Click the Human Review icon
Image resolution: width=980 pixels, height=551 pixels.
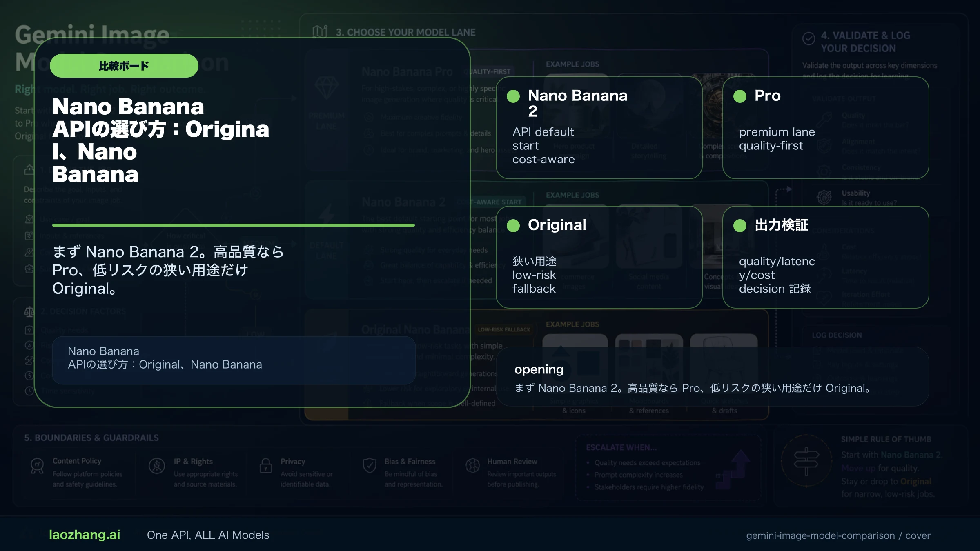pos(472,465)
